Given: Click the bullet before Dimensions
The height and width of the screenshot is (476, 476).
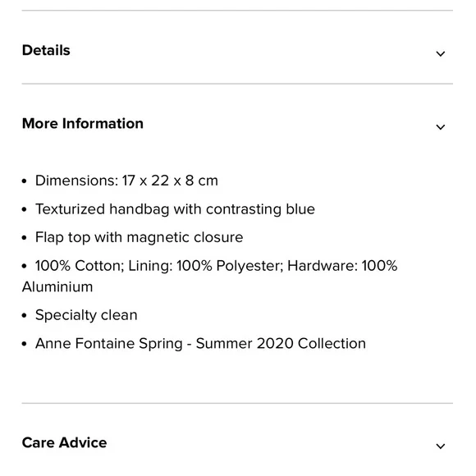Looking at the screenshot, I should point(25,181).
